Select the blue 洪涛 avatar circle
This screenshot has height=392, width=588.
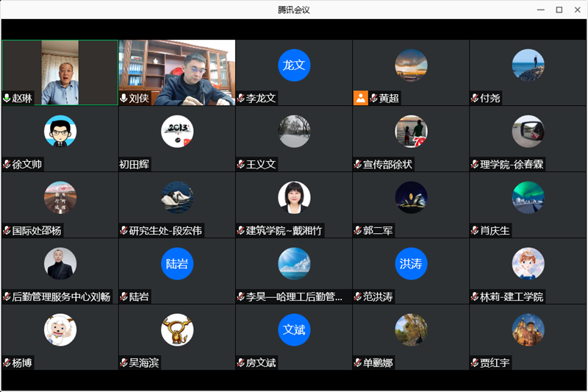coord(411,263)
